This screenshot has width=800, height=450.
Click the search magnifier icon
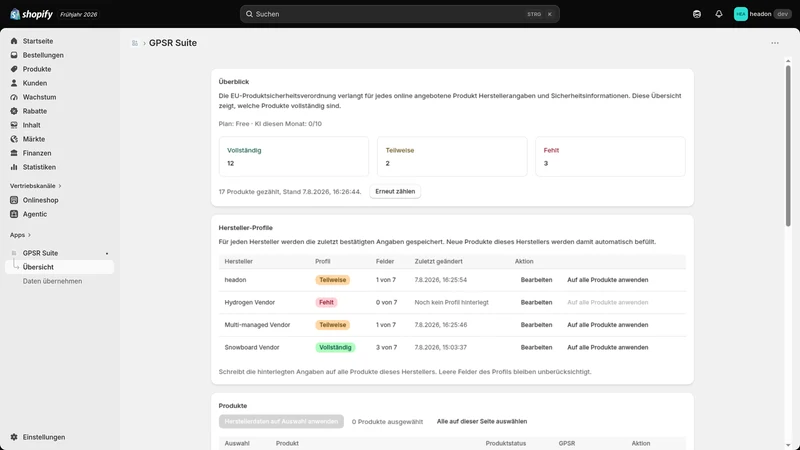[249, 14]
